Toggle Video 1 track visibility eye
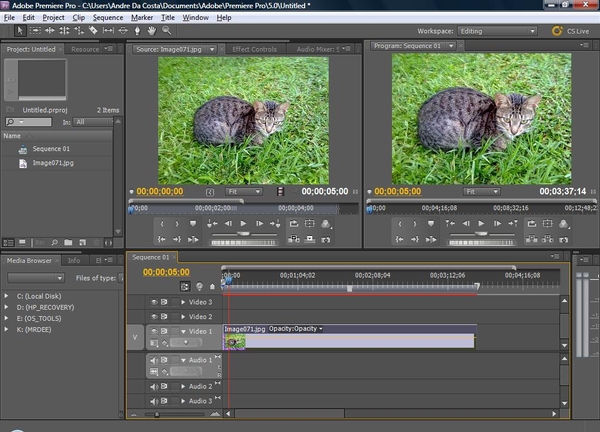The image size is (600, 432). click(155, 331)
